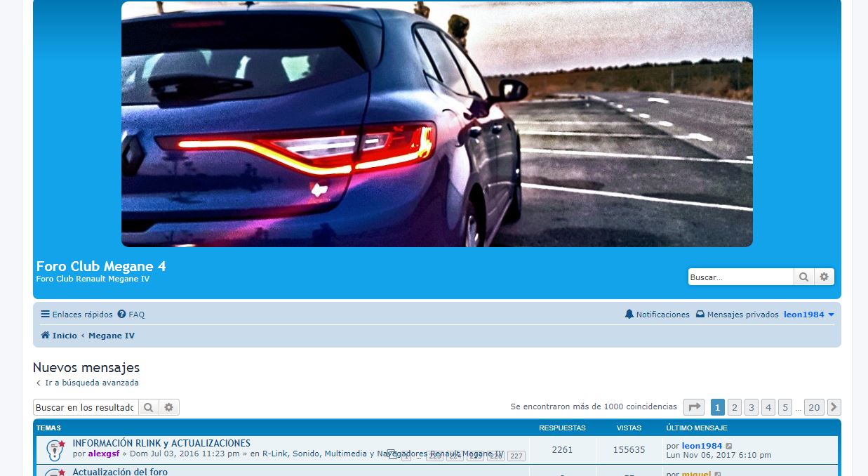The image size is (868, 476).
Task: Click the next page arrow
Action: tap(834, 407)
